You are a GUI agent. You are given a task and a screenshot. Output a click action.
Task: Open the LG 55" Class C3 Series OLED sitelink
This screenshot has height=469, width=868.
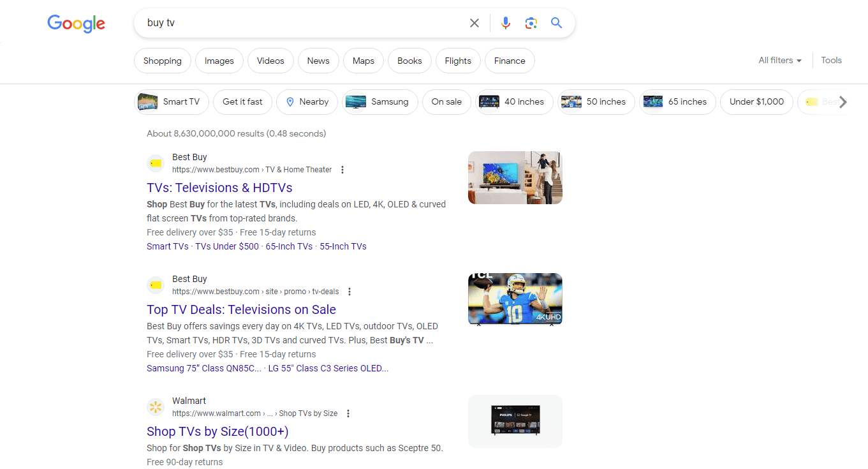[328, 368]
